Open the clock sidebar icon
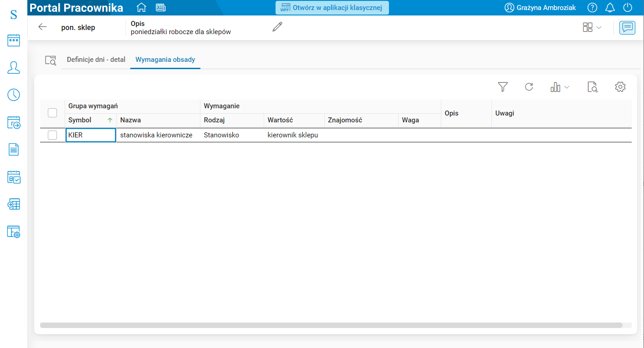 14,95
